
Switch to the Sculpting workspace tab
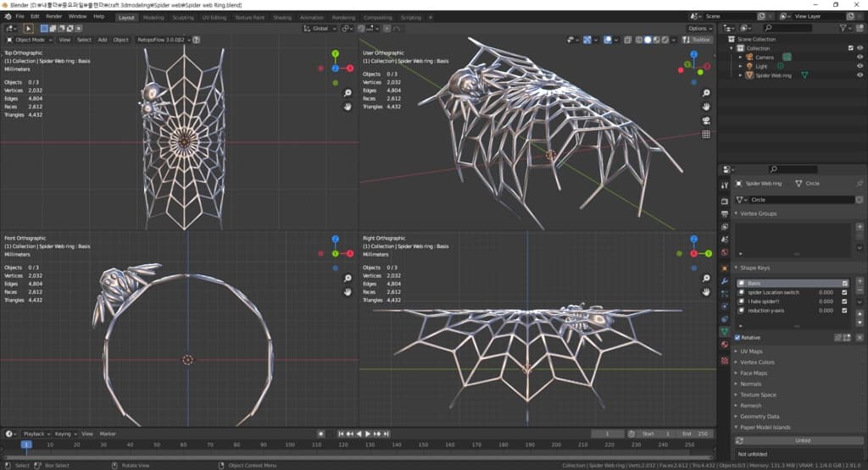(182, 17)
